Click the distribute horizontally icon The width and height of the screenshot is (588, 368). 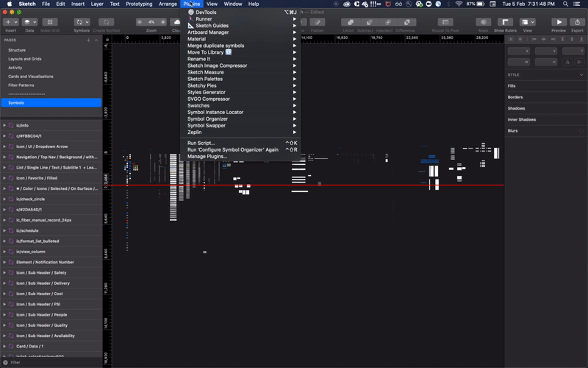point(511,39)
